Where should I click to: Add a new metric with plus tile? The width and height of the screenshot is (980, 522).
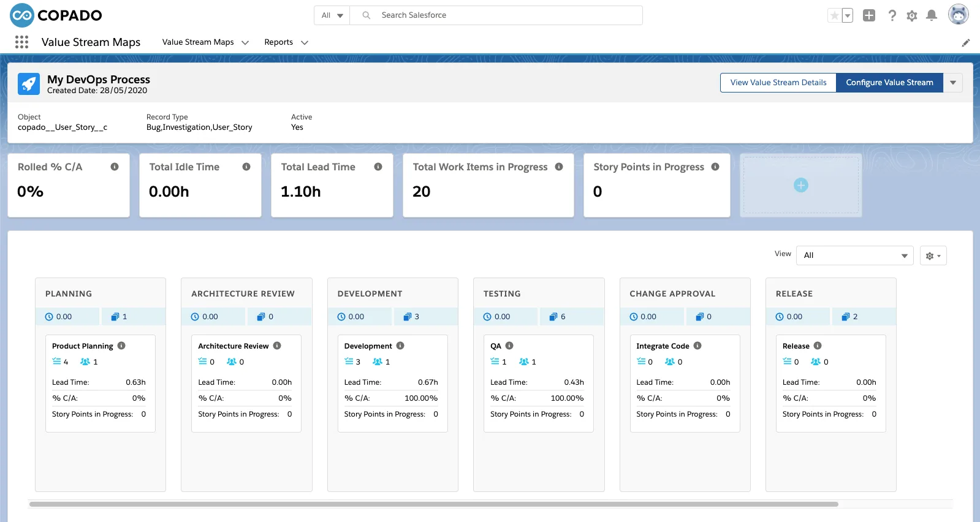pyautogui.click(x=801, y=185)
